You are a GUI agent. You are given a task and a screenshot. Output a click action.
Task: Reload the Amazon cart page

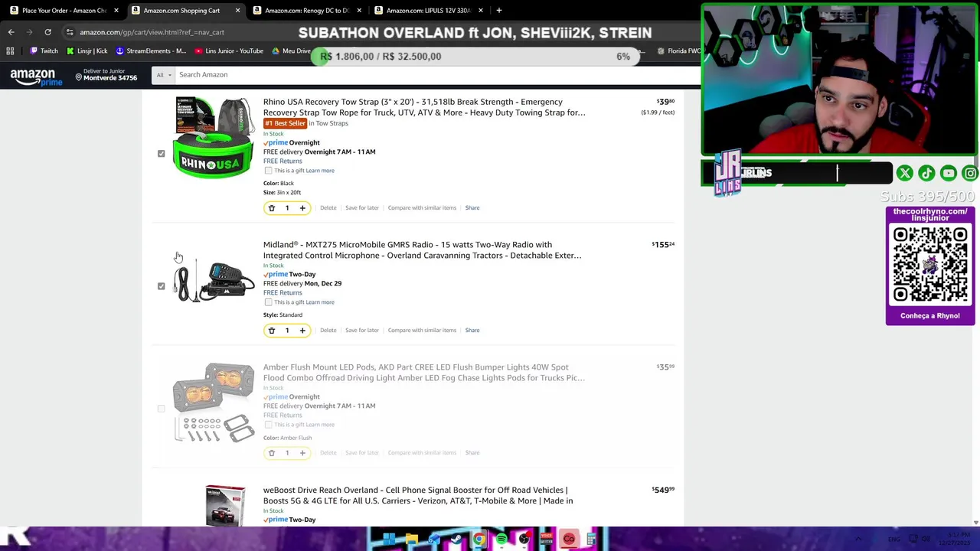[x=47, y=32]
